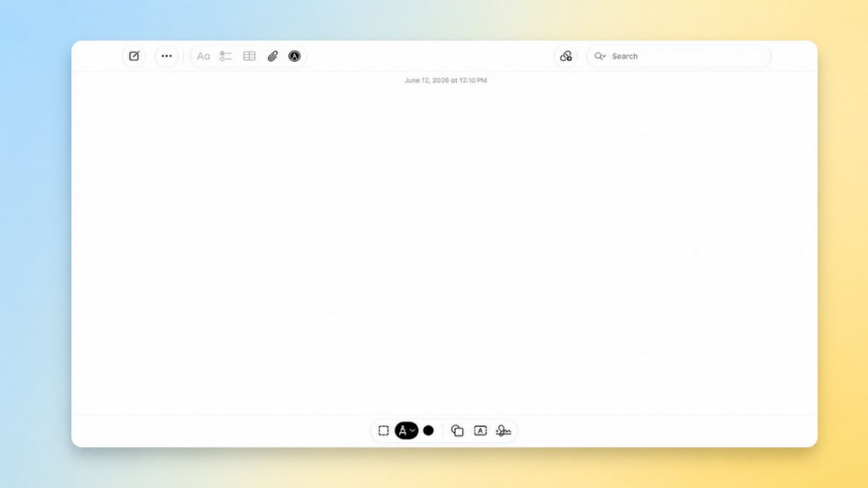
Task: Click into the Search field
Action: click(x=679, y=56)
